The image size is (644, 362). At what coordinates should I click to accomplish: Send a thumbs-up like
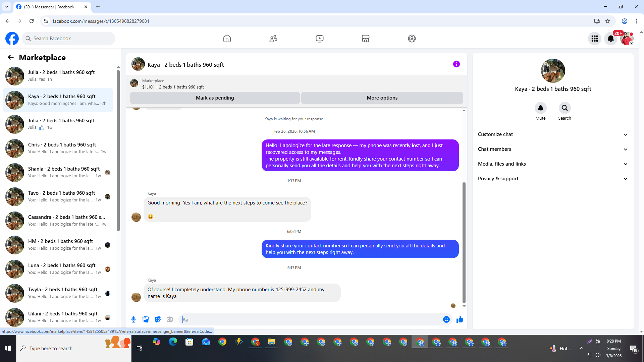[x=460, y=319]
